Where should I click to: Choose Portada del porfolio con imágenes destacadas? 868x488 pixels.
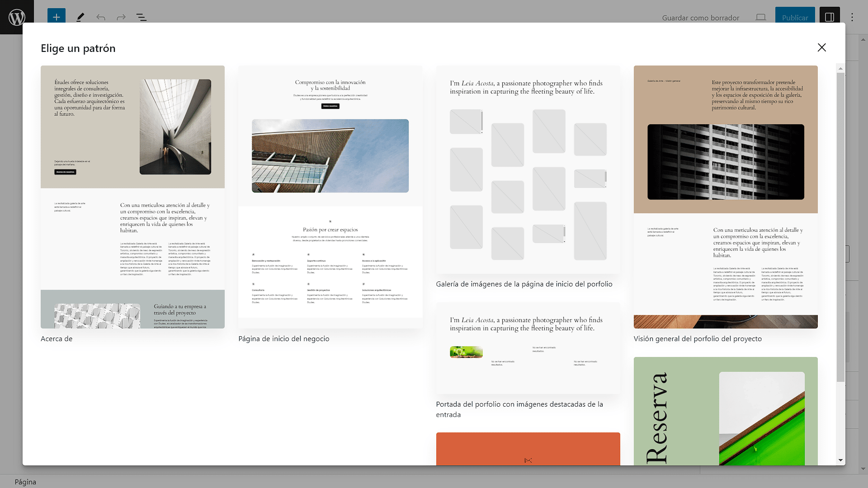pos(528,348)
